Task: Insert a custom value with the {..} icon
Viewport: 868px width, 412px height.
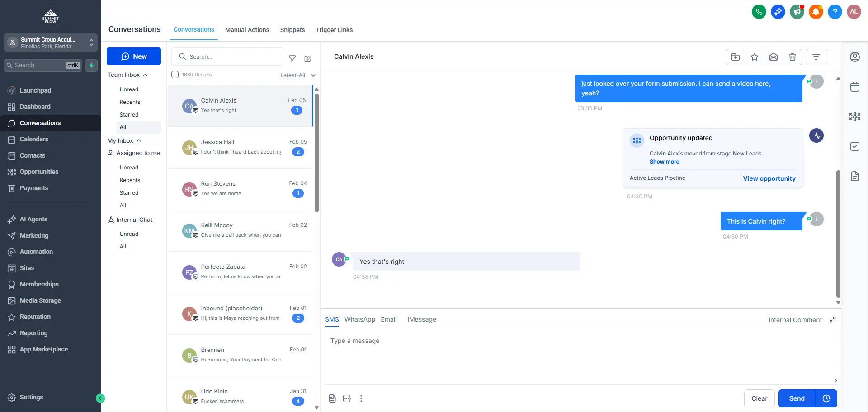Action: 347,398
